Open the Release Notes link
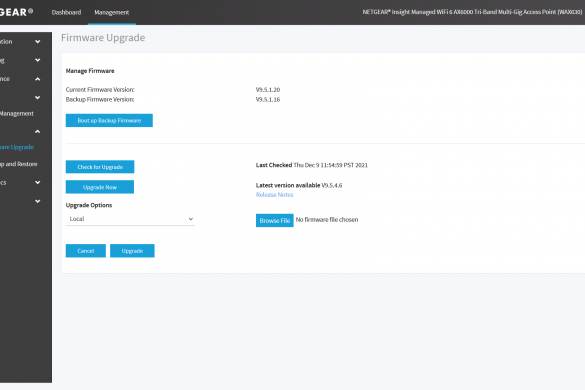 pos(275,195)
